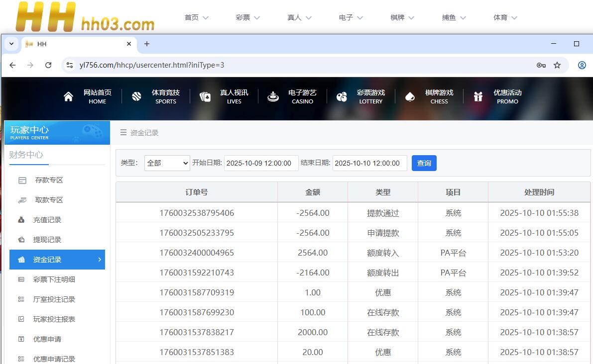Open 电子游艺 Casino navigation icon

[273, 96]
